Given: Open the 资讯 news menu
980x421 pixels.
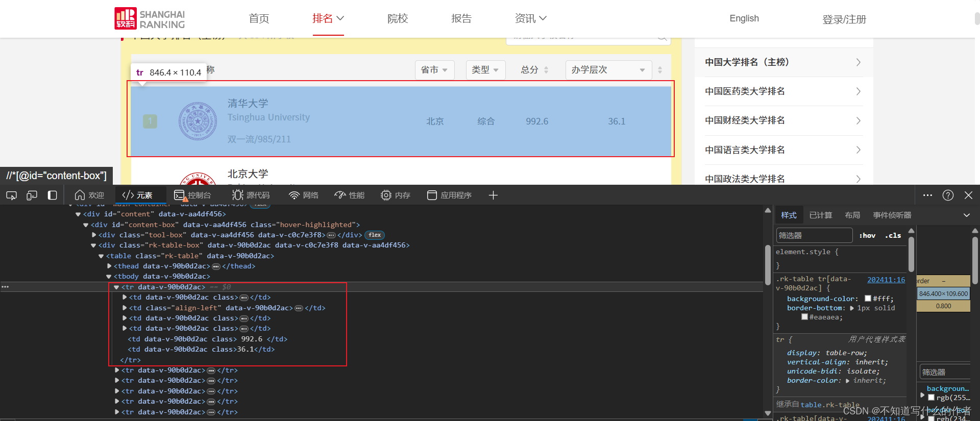Looking at the screenshot, I should tap(531, 19).
